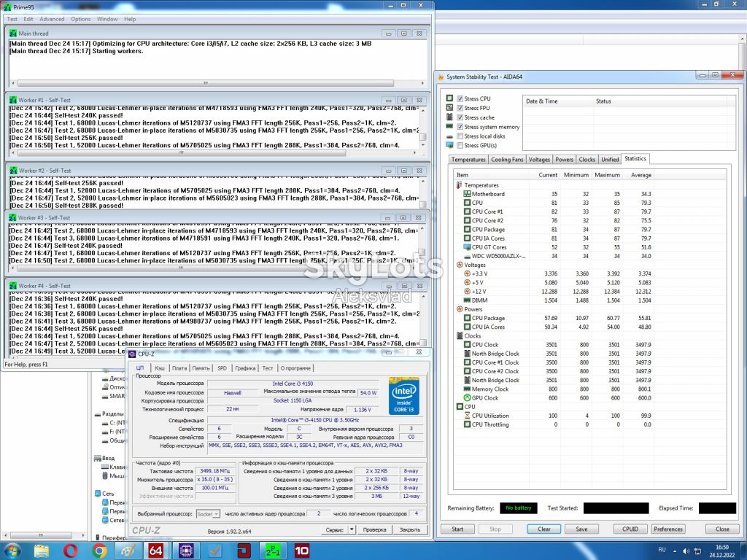Click the Start button in AIDA64
The image size is (747, 560).
point(457,529)
